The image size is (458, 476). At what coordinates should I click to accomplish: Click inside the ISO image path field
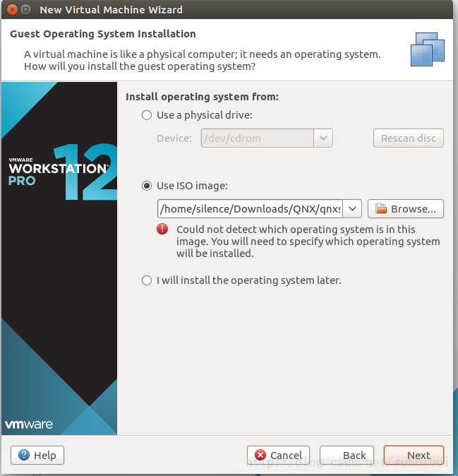coord(250,208)
